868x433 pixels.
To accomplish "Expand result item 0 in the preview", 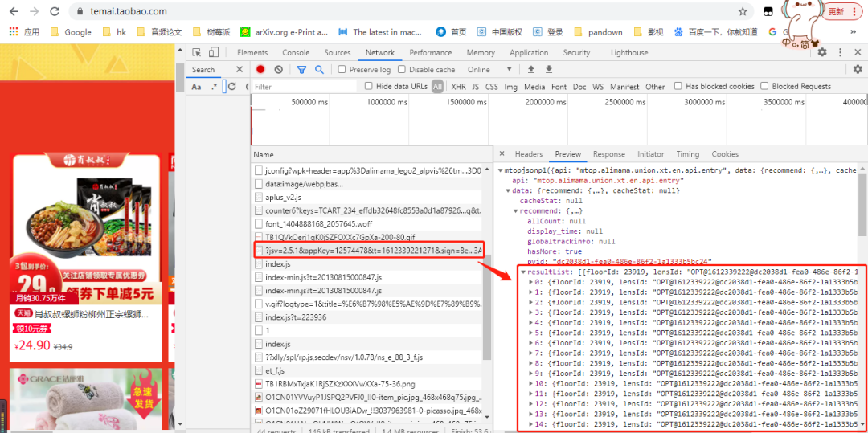I will click(x=531, y=282).
